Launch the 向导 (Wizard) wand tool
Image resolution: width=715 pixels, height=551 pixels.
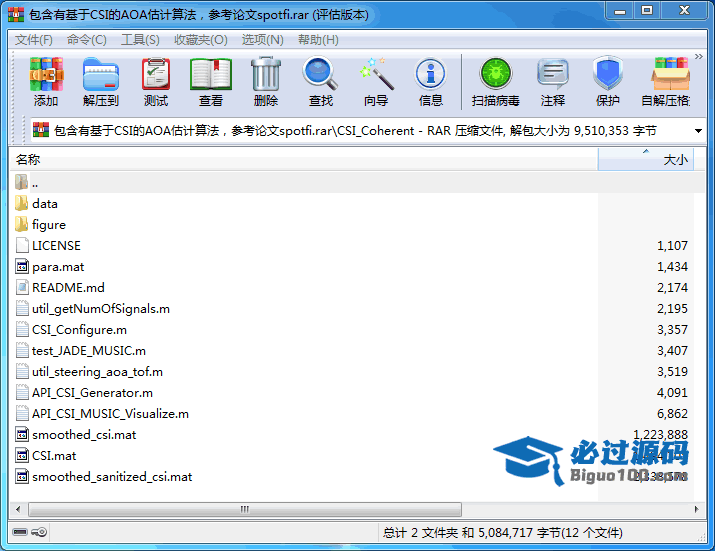376,82
